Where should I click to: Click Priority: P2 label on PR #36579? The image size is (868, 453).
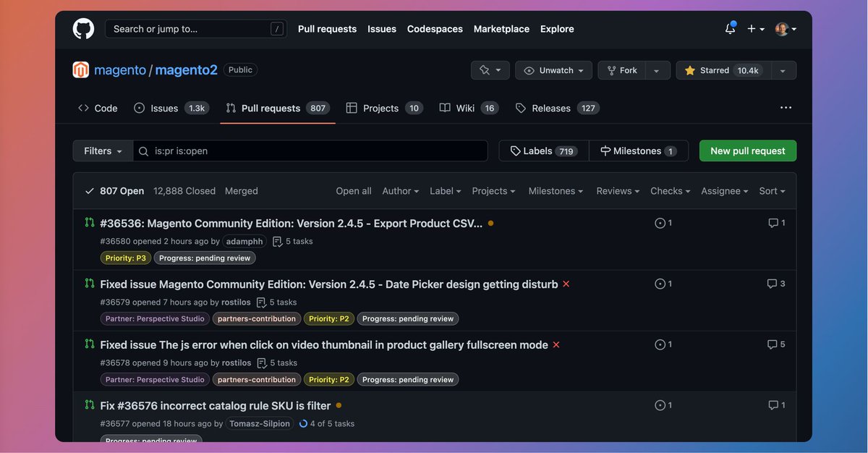point(329,318)
